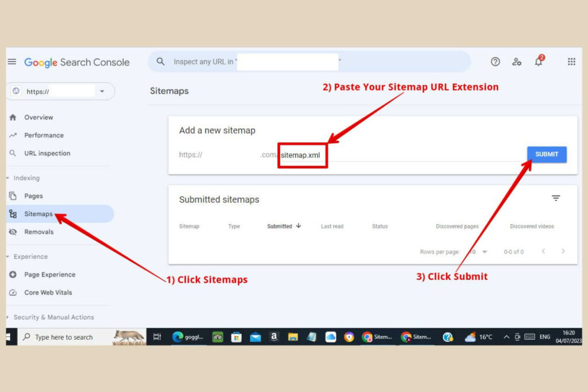Click the Pages documents icon
Screen dimensions: 588x392
pos(13,196)
